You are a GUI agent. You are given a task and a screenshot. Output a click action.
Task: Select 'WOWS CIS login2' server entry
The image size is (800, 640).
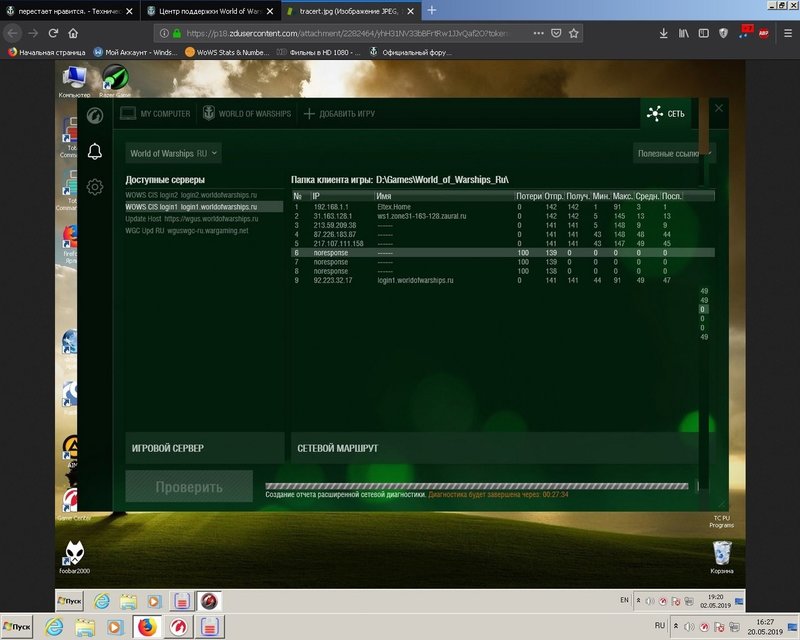point(204,195)
